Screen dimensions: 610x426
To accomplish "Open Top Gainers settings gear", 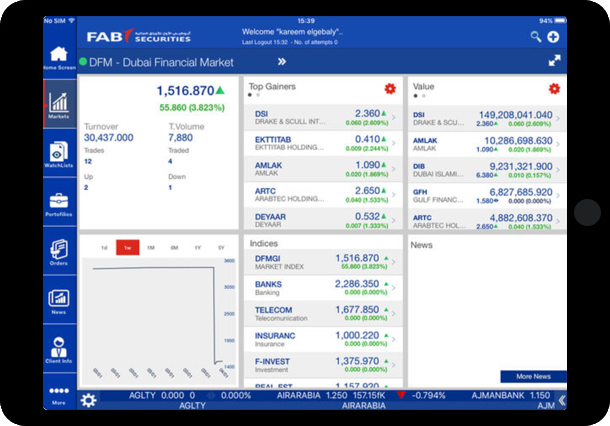I will click(390, 89).
